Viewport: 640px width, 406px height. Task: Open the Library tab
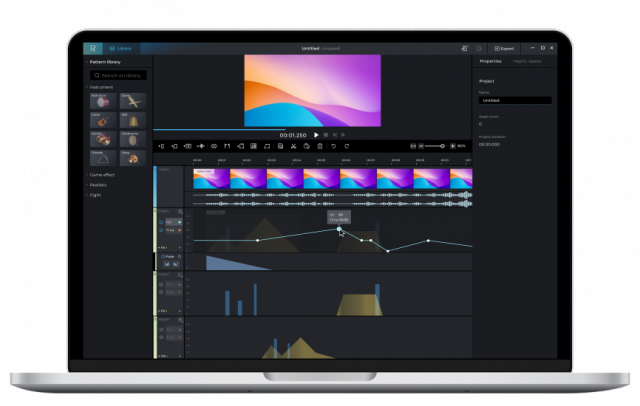click(121, 48)
